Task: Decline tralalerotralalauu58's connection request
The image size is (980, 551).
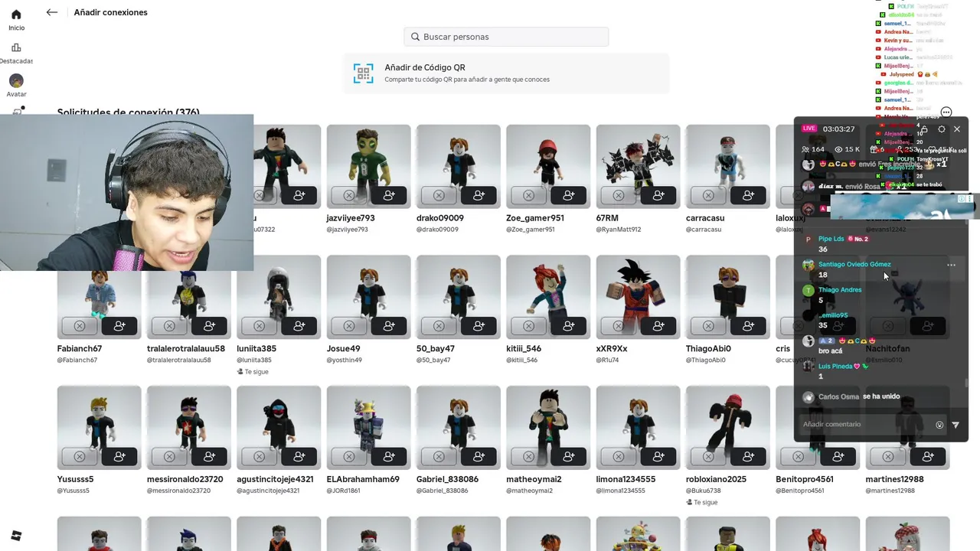Action: 169,326
